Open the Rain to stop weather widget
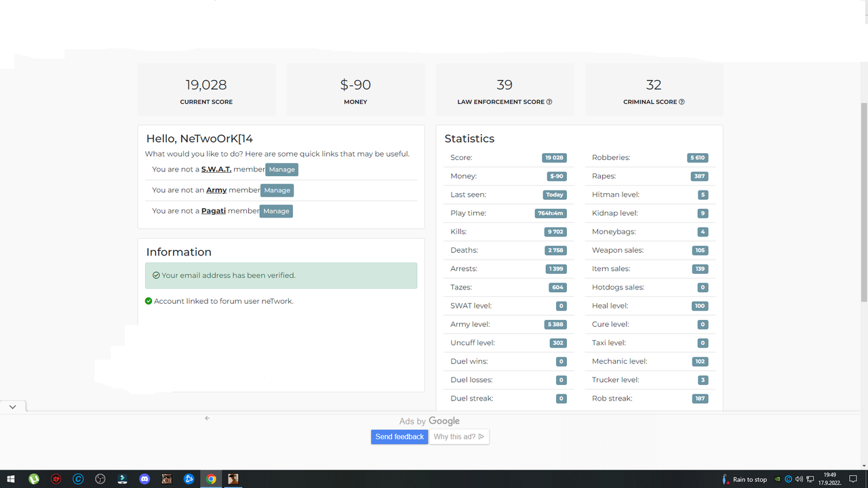868x488 pixels. click(745, 479)
